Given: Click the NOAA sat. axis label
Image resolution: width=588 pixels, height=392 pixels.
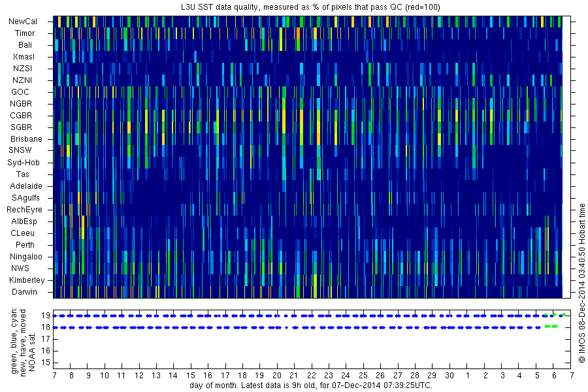Looking at the screenshot, I should [32, 351].
